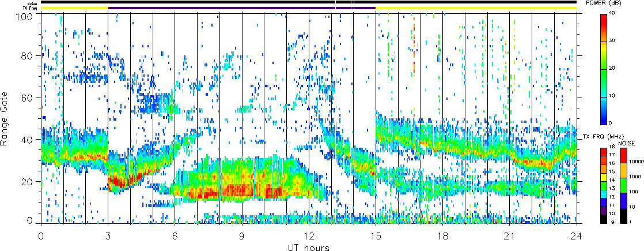The height and width of the screenshot is (251, 644).
Task: Pick the black swatch in TX FRQ legend
Action: (604, 219)
